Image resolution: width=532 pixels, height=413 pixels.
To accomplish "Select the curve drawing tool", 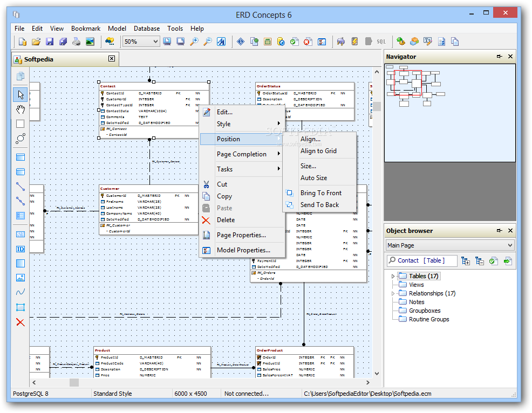I will [x=21, y=292].
